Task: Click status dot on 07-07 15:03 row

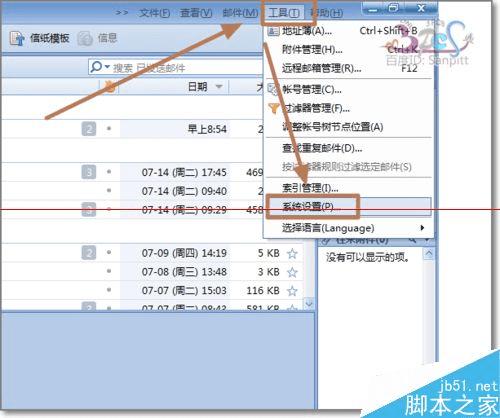Action: pos(109,290)
